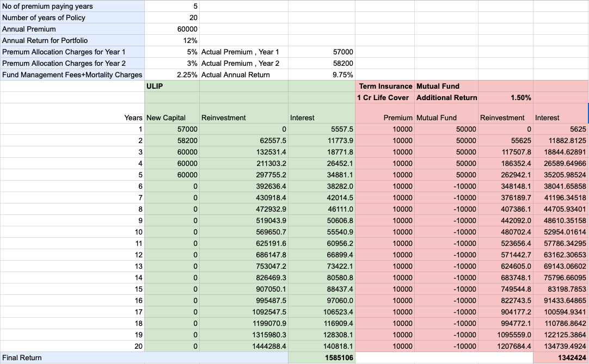Click the 9.75% Actual Annual Return cell
This screenshot has height=364, width=589.
[321, 75]
